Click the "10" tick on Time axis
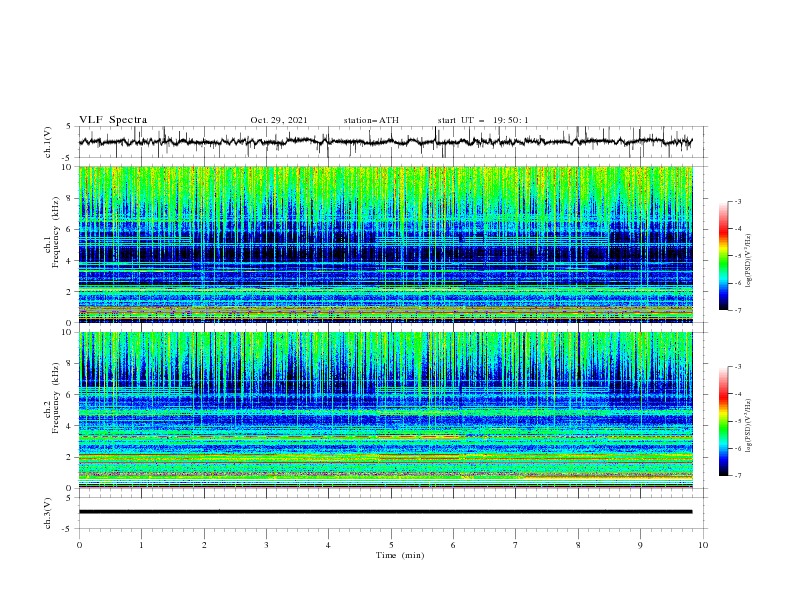 pyautogui.click(x=703, y=545)
